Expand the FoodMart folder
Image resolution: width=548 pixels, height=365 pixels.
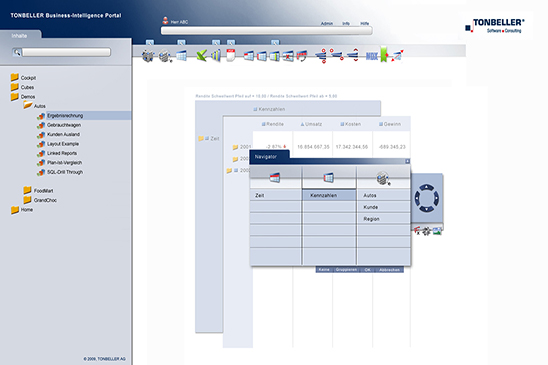click(27, 190)
